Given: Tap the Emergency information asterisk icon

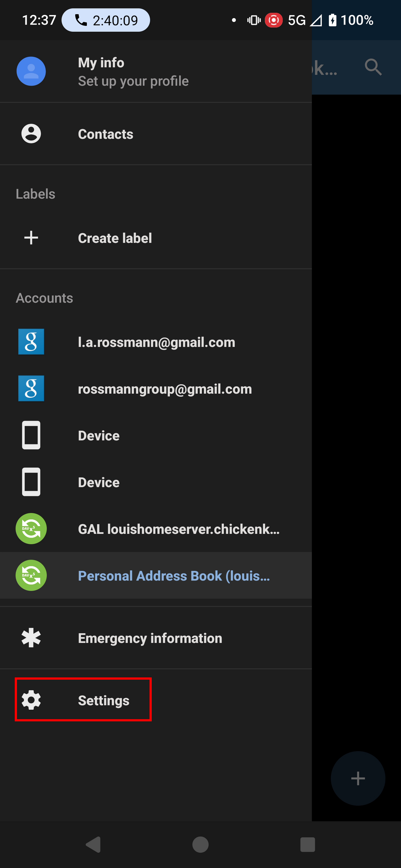Looking at the screenshot, I should coord(31,638).
